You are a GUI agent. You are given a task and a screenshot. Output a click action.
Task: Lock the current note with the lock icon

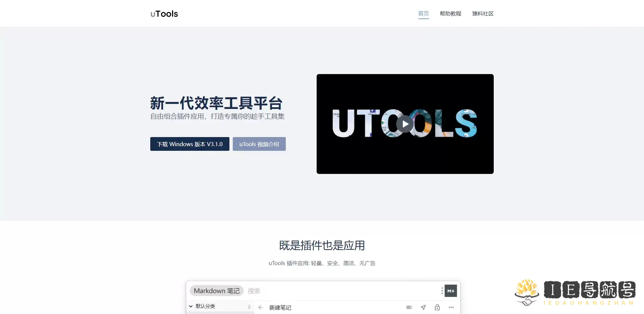click(437, 307)
